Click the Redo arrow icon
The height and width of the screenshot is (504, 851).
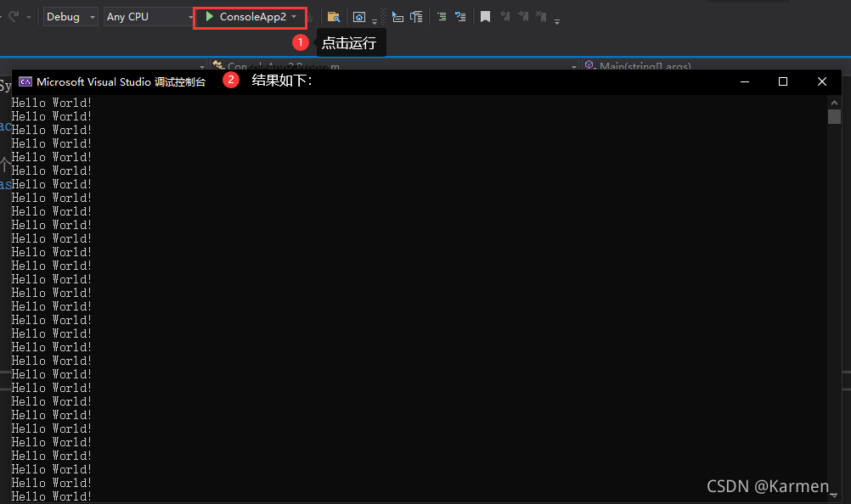pyautogui.click(x=14, y=16)
